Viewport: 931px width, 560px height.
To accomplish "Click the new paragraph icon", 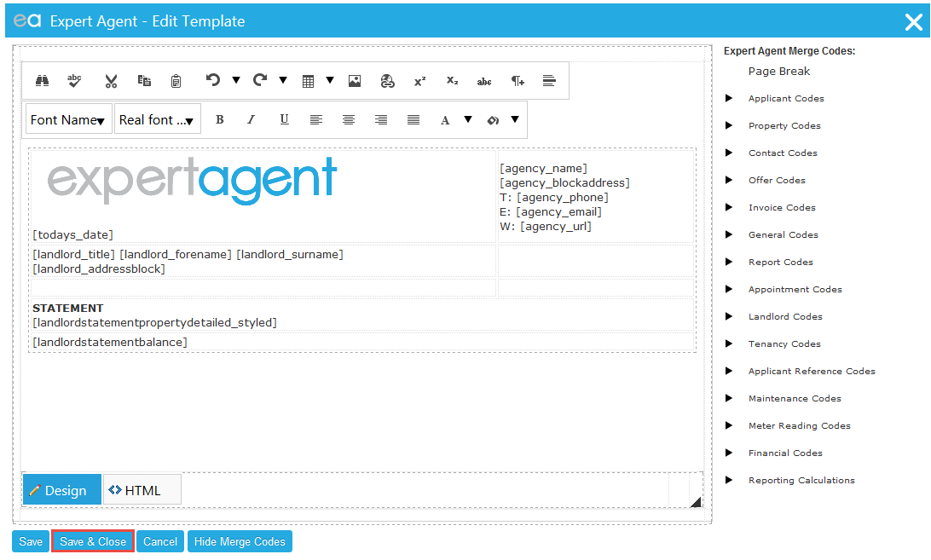I will [518, 81].
